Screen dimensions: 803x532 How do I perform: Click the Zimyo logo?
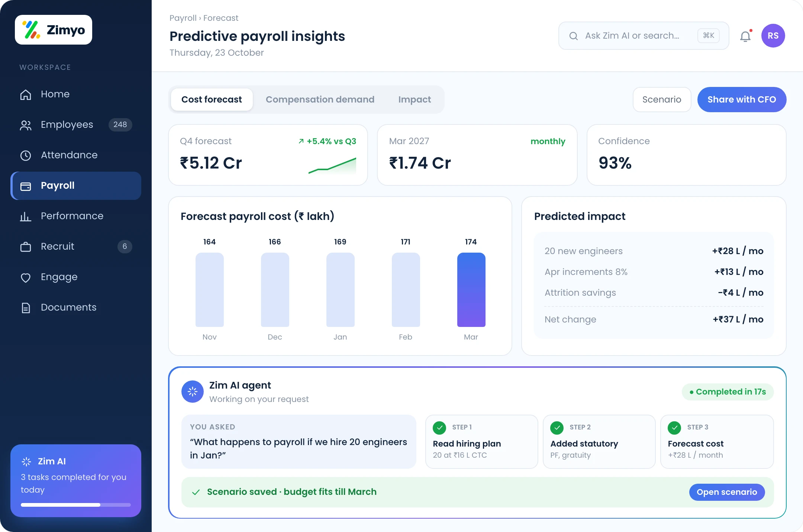click(x=54, y=30)
